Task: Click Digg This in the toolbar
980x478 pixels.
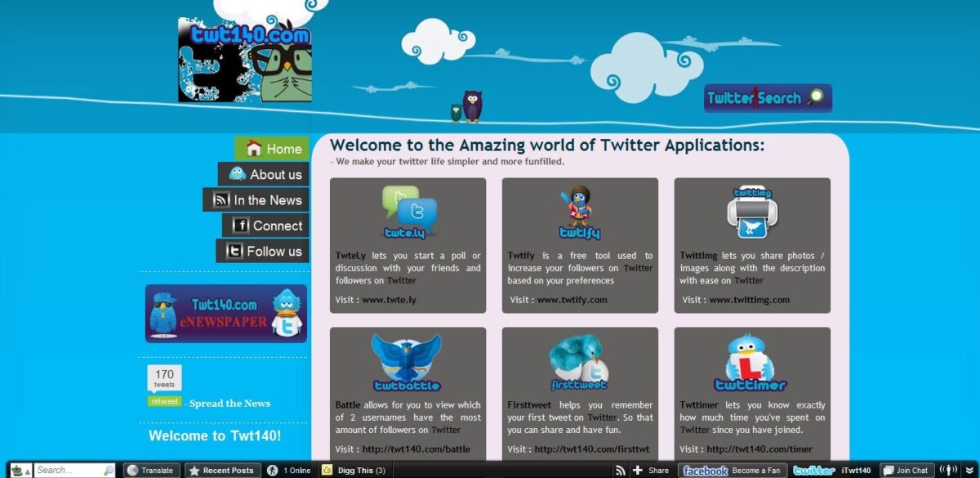Action: (x=354, y=471)
